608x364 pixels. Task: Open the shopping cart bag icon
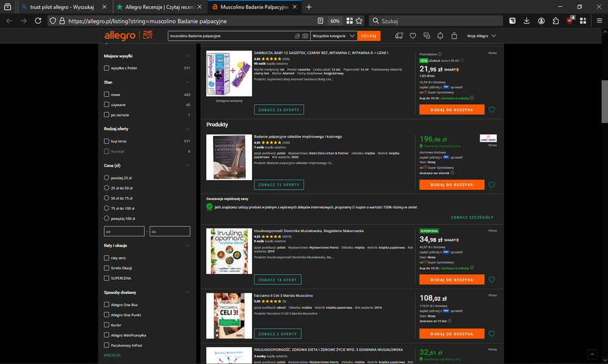454,36
